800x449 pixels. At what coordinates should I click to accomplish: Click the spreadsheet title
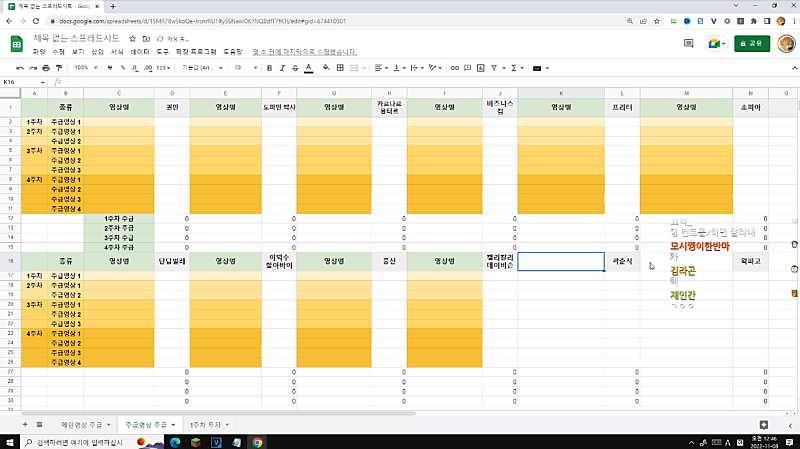coord(77,38)
